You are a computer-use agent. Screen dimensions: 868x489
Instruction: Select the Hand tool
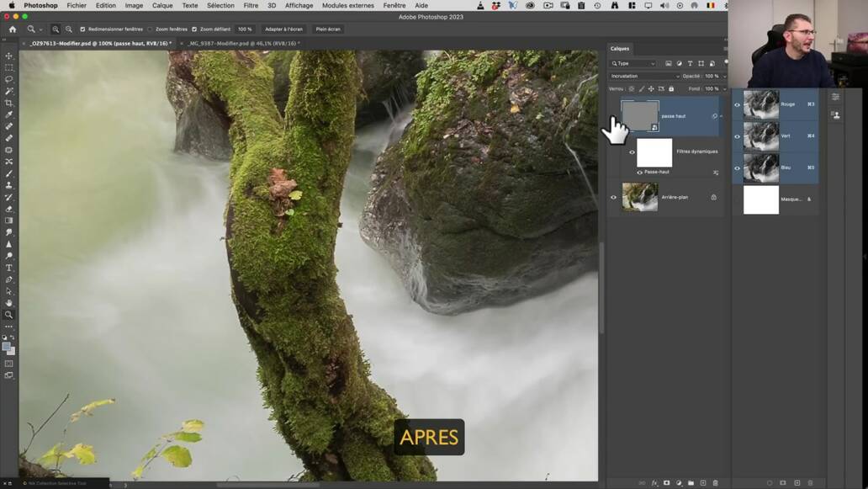tap(9, 303)
